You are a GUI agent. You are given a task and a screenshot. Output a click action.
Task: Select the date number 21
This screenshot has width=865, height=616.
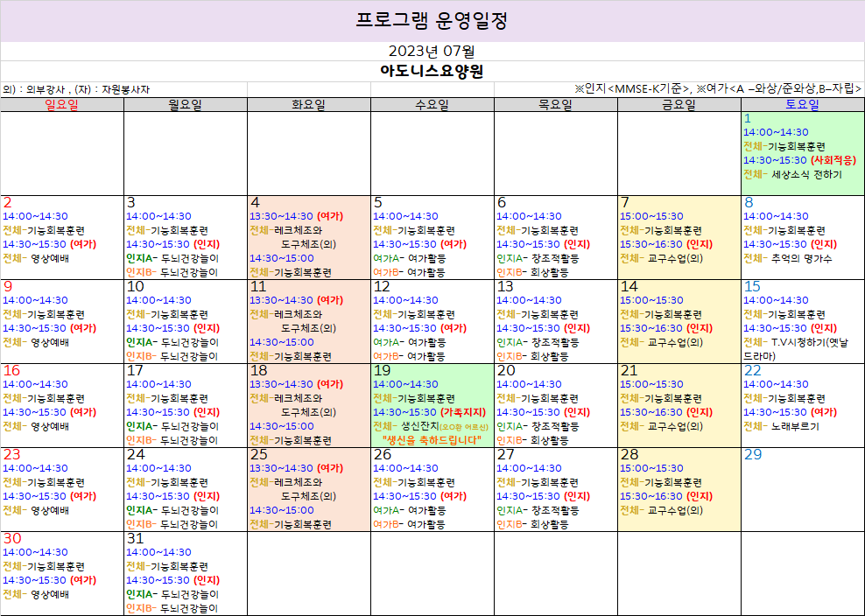coord(629,371)
